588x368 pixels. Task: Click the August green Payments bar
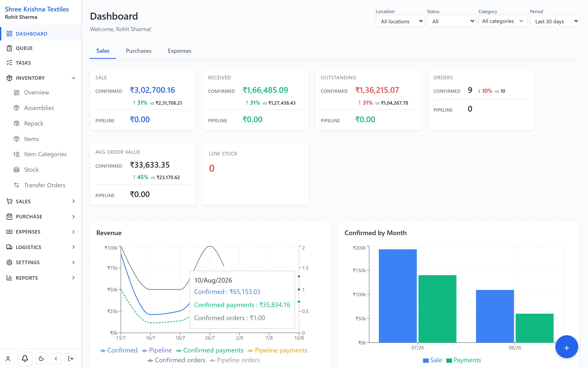(x=534, y=328)
